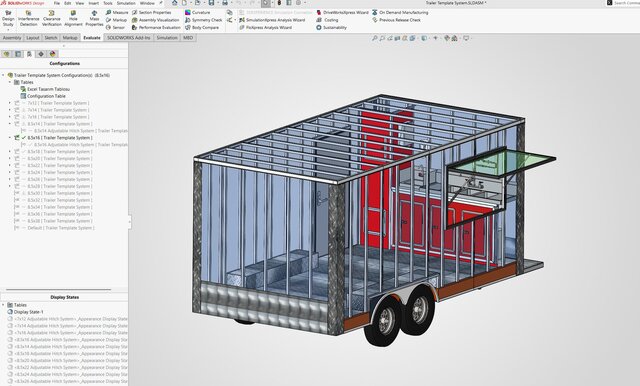Select Excel Tasarım Tablosu design table
640x386 pixels.
[45, 89]
